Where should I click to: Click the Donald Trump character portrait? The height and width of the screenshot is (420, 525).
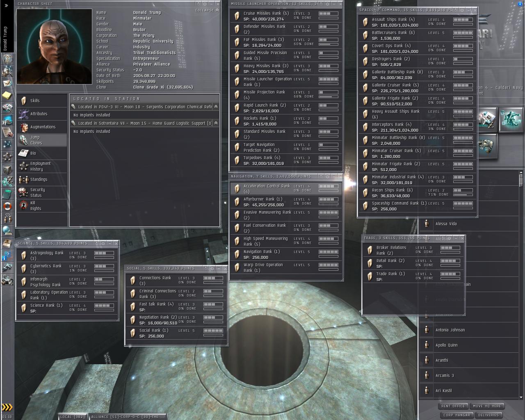click(54, 47)
